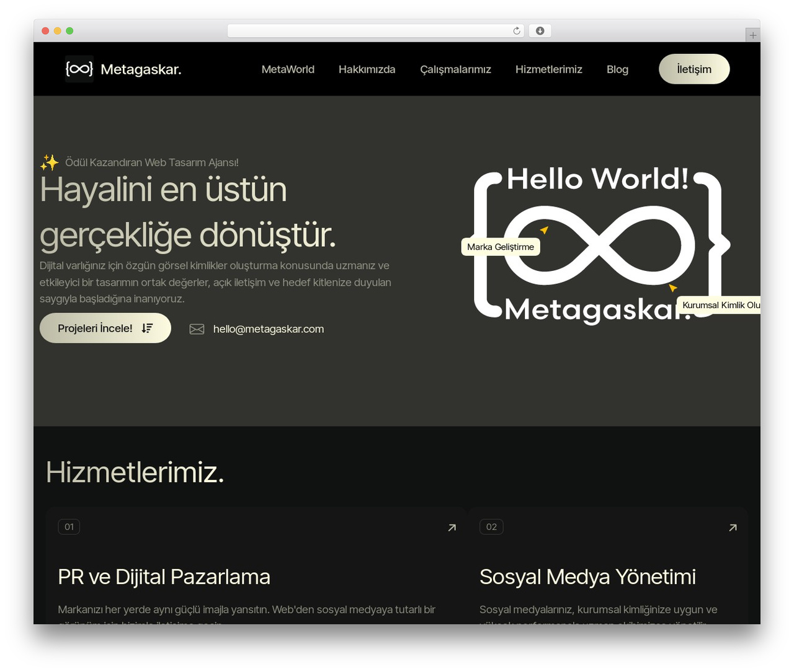794x672 pixels.
Task: Open the Hakkımızda page
Action: click(367, 69)
